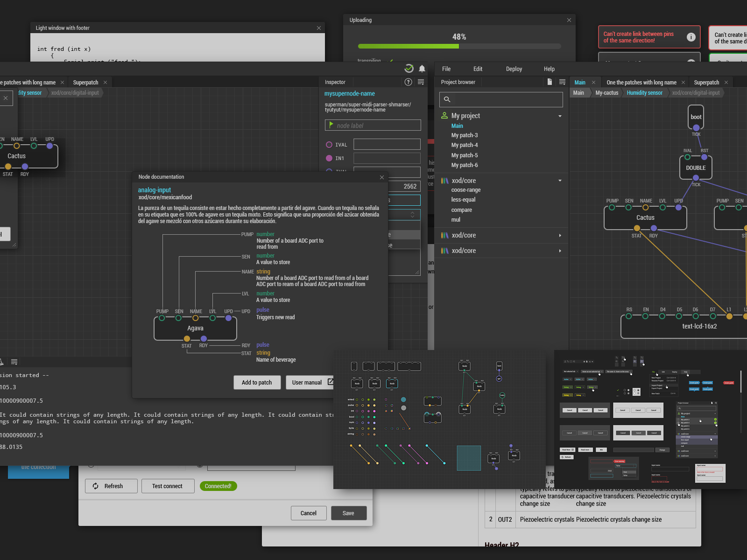Click the account icon next to My project
This screenshot has width=747, height=560.
tap(444, 115)
